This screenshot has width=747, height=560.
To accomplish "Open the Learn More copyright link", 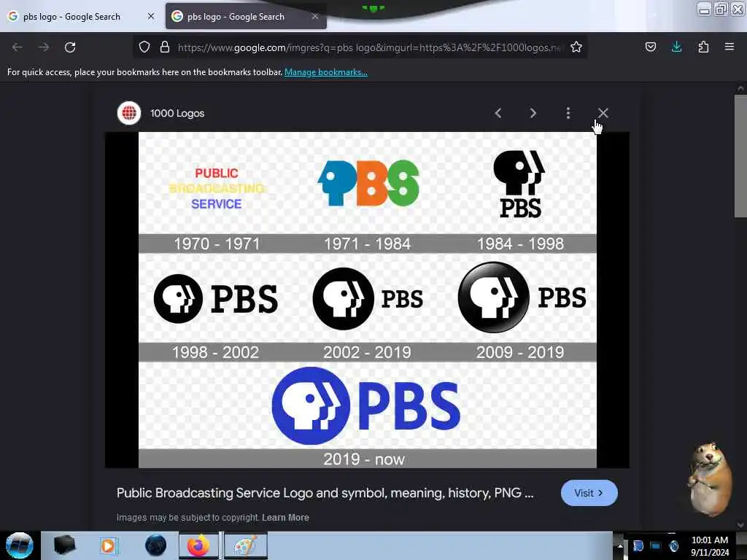I will click(x=285, y=518).
